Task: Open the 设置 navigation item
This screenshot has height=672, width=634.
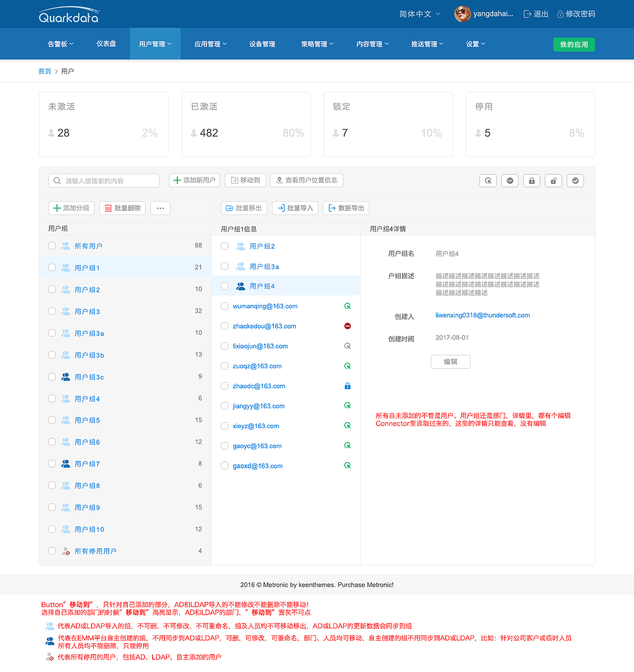Action: (475, 44)
